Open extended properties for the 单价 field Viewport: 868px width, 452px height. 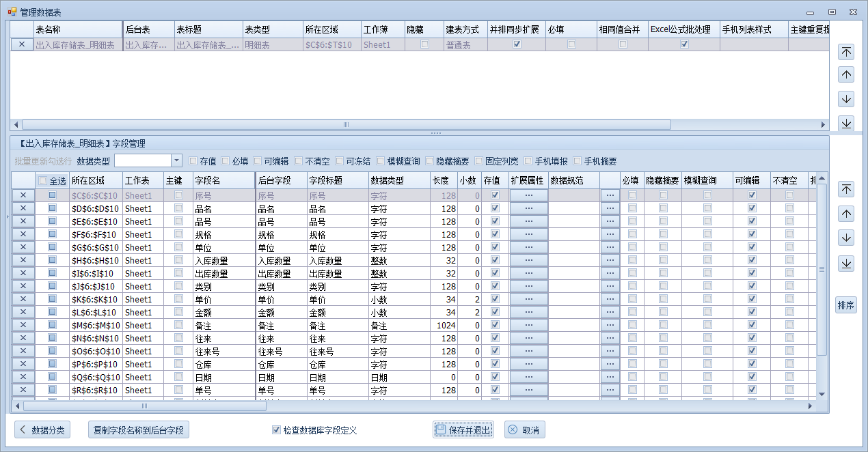click(528, 299)
